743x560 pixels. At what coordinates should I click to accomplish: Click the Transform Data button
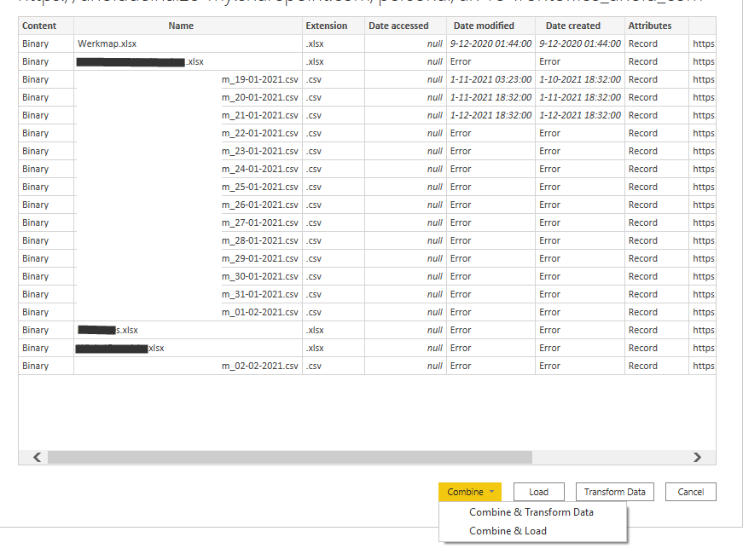click(x=614, y=492)
